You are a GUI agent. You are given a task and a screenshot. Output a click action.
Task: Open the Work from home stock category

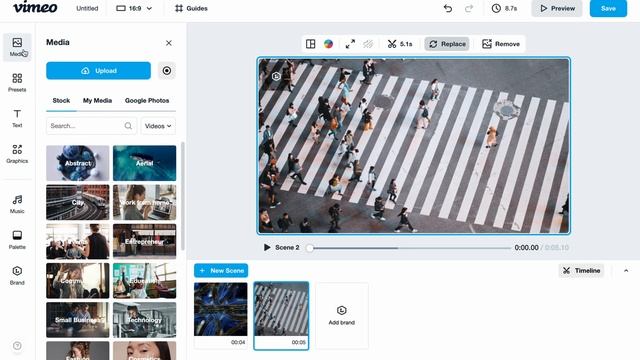[144, 202]
